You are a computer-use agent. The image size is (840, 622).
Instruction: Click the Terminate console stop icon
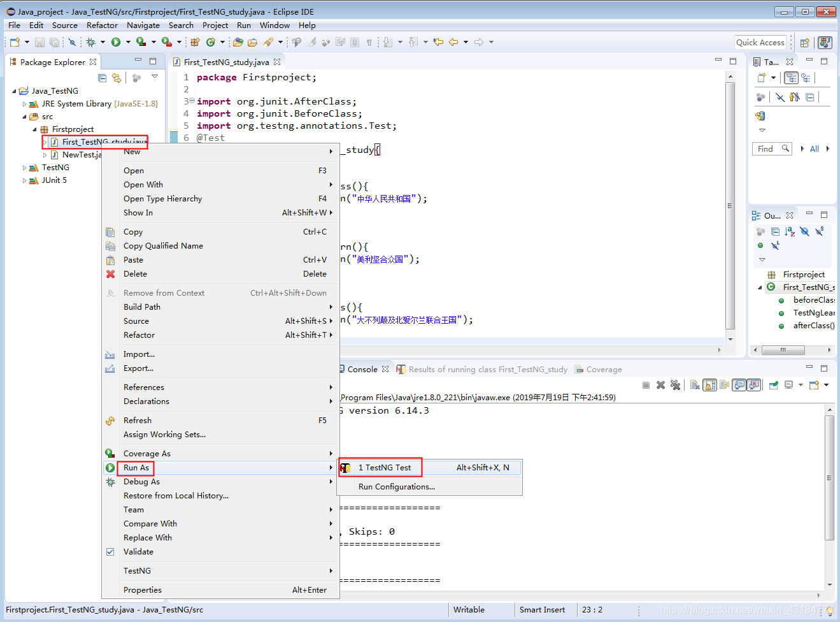[646, 385]
